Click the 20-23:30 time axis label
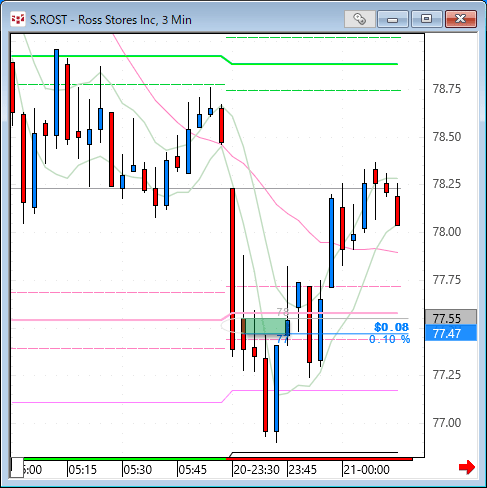The width and height of the screenshot is (487, 488). tap(256, 470)
